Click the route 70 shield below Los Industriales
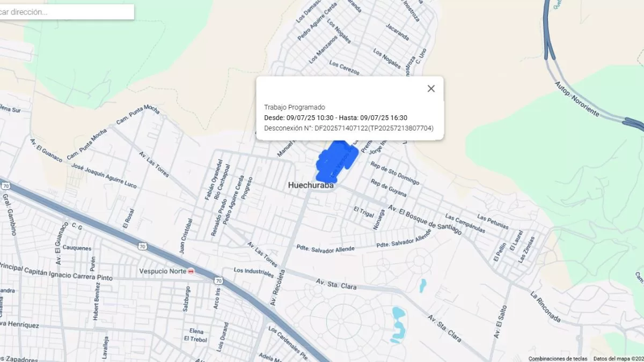The height and width of the screenshot is (362, 644). coord(218,280)
